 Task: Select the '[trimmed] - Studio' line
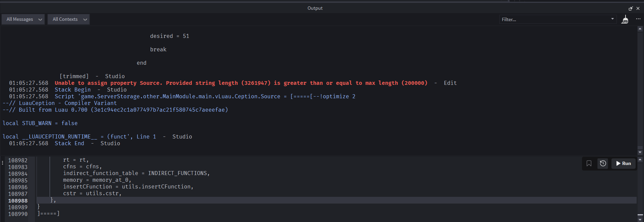tap(92, 76)
